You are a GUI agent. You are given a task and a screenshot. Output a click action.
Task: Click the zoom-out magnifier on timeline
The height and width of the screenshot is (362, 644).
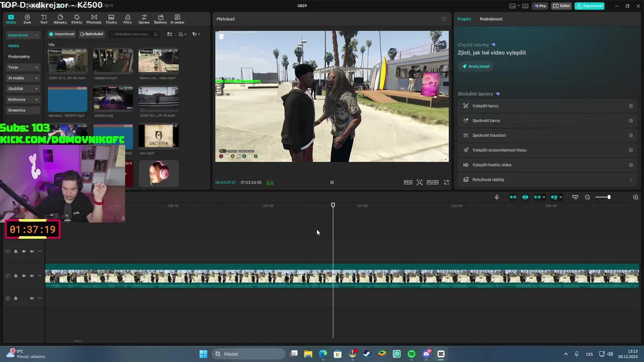[x=587, y=197]
